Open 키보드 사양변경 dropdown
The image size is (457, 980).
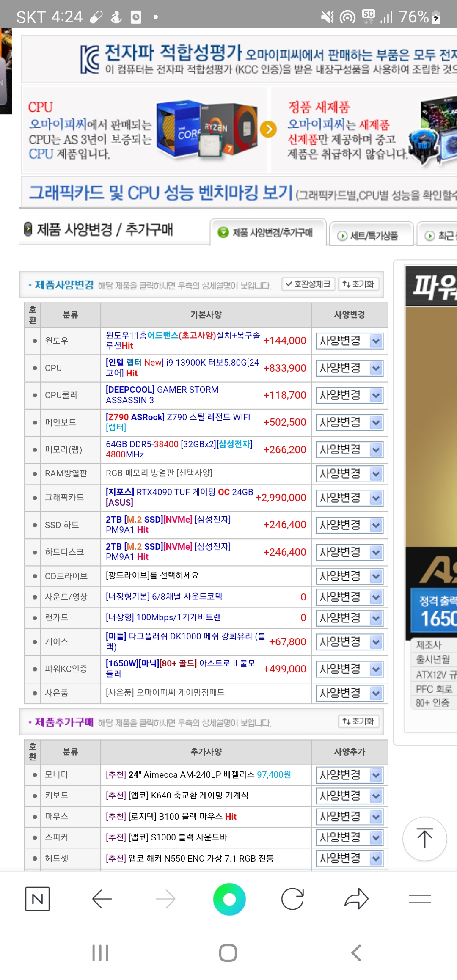350,796
